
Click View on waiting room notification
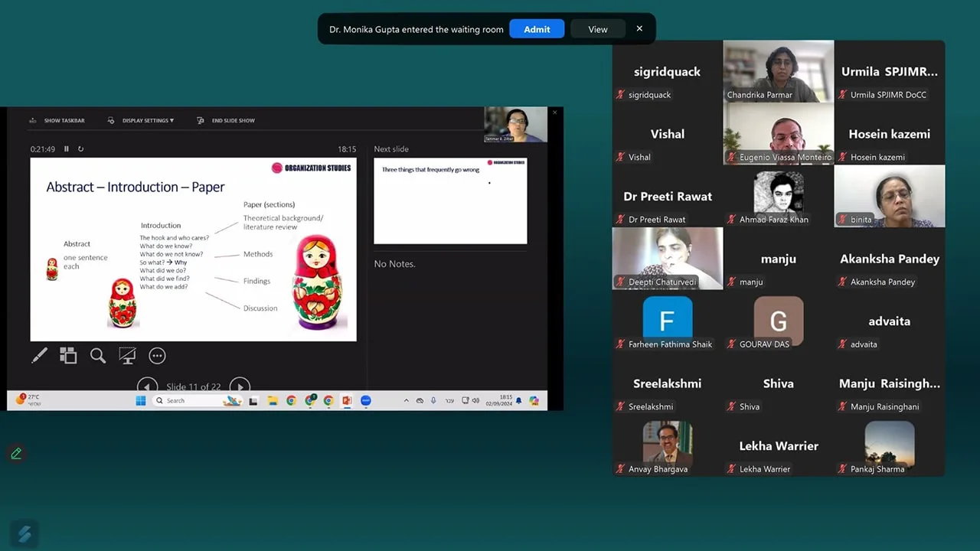598,29
